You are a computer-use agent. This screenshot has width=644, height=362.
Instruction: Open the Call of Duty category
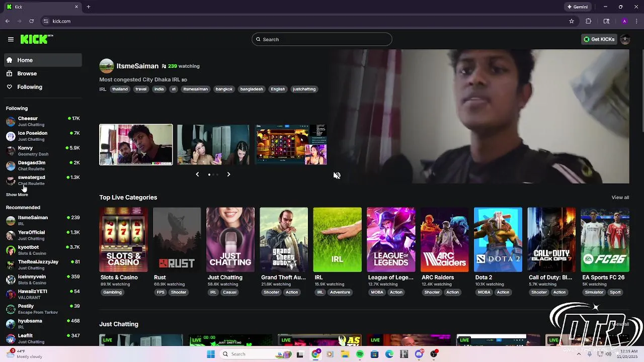[551, 240]
